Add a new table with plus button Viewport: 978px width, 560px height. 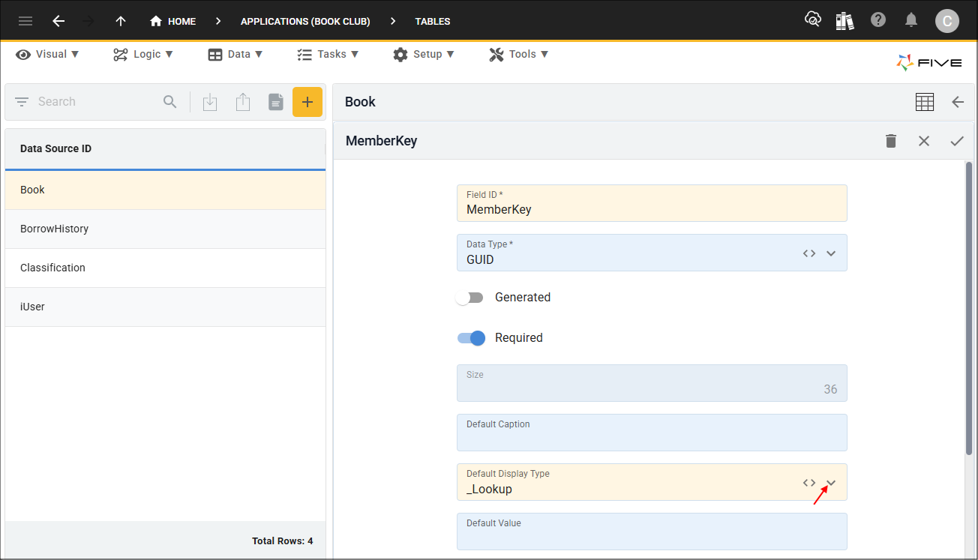pos(307,102)
